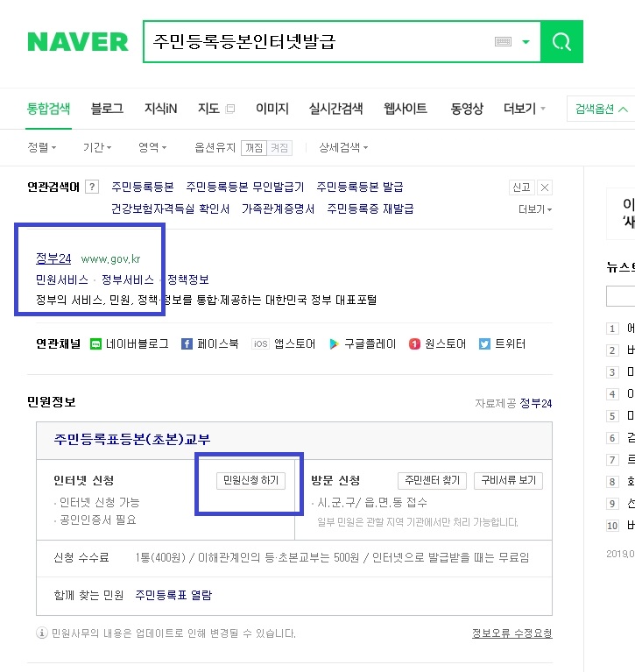Switch to the 지식iN tab
Viewport: 635px width, 672px height.
[160, 109]
